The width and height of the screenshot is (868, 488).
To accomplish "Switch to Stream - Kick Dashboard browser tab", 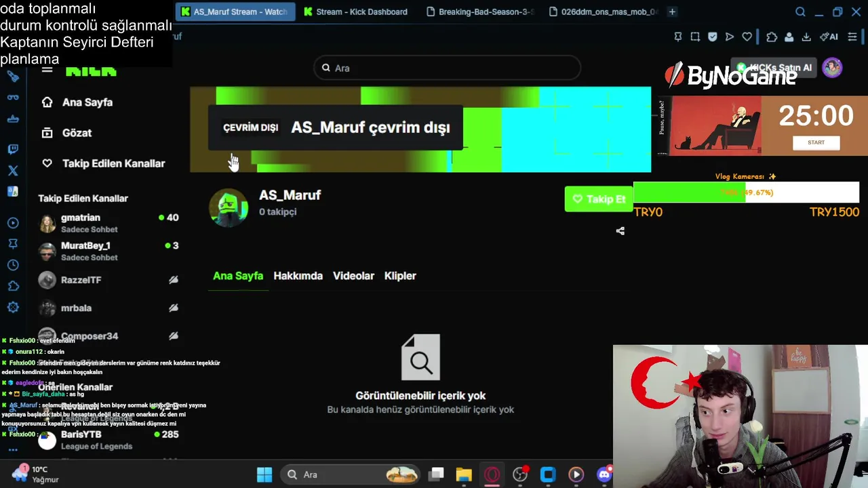I will pyautogui.click(x=356, y=12).
